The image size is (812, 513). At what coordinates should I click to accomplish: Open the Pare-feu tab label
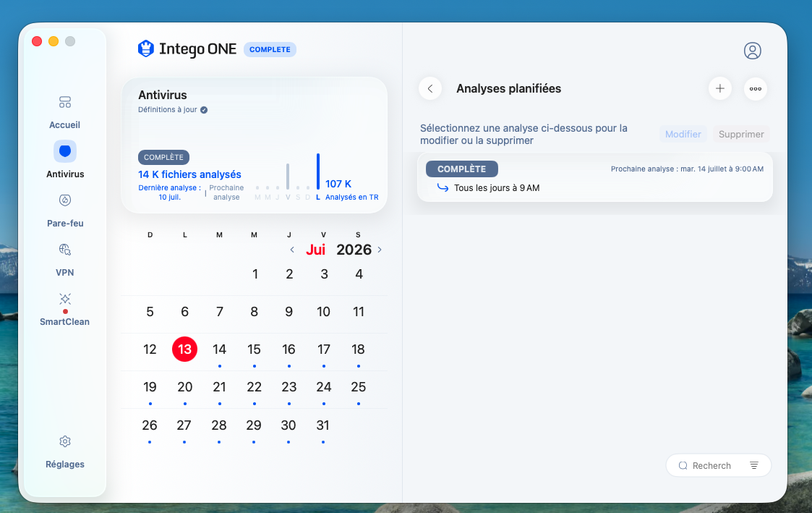click(x=65, y=224)
